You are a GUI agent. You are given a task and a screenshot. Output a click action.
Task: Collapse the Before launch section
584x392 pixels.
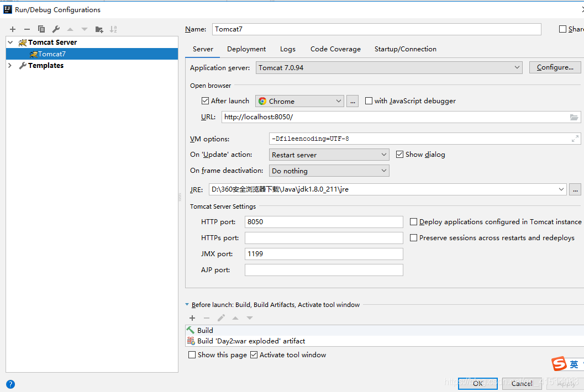pos(187,305)
